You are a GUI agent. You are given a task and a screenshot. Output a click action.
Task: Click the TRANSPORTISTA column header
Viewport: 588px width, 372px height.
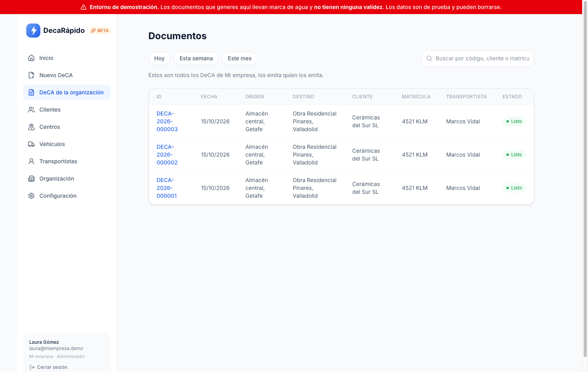[x=466, y=97]
